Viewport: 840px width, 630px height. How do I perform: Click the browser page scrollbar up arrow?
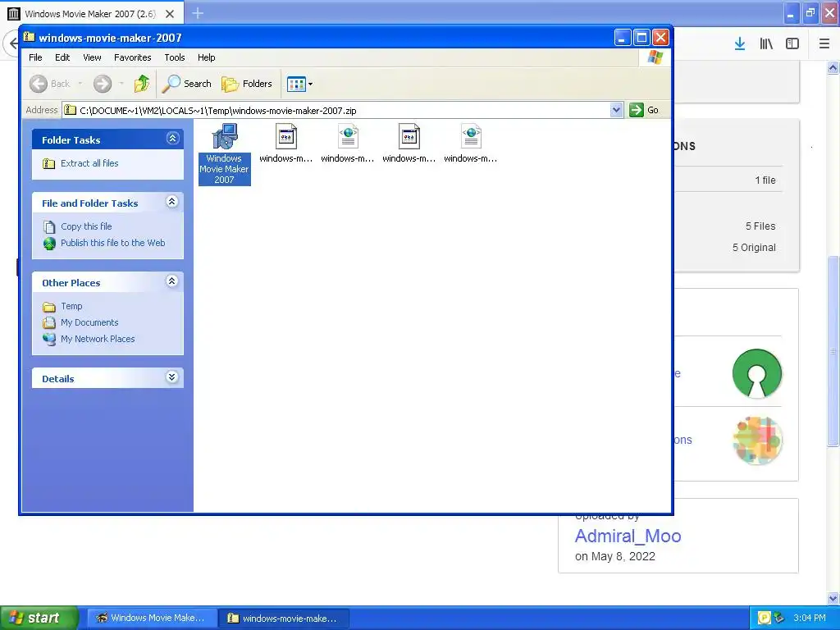[833, 67]
